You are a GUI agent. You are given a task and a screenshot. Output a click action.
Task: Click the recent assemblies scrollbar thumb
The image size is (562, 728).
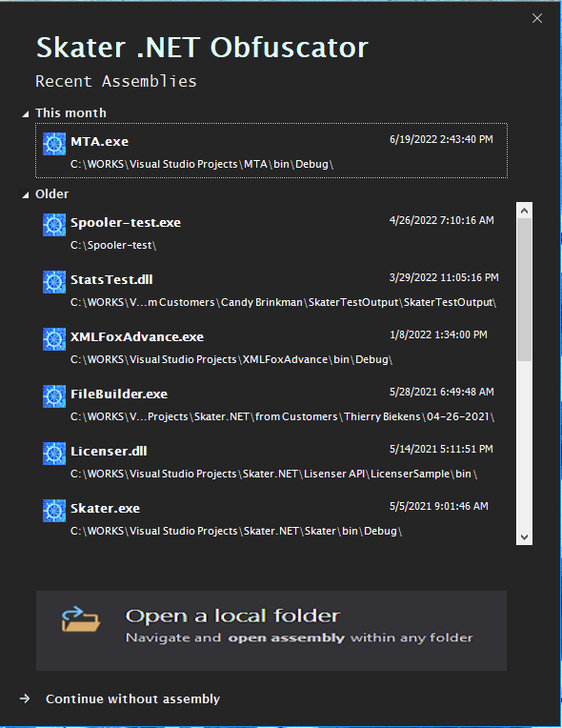[x=525, y=290]
